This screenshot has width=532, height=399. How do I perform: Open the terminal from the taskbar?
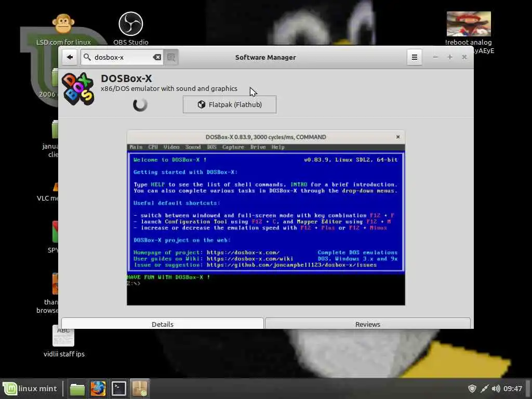(x=119, y=389)
